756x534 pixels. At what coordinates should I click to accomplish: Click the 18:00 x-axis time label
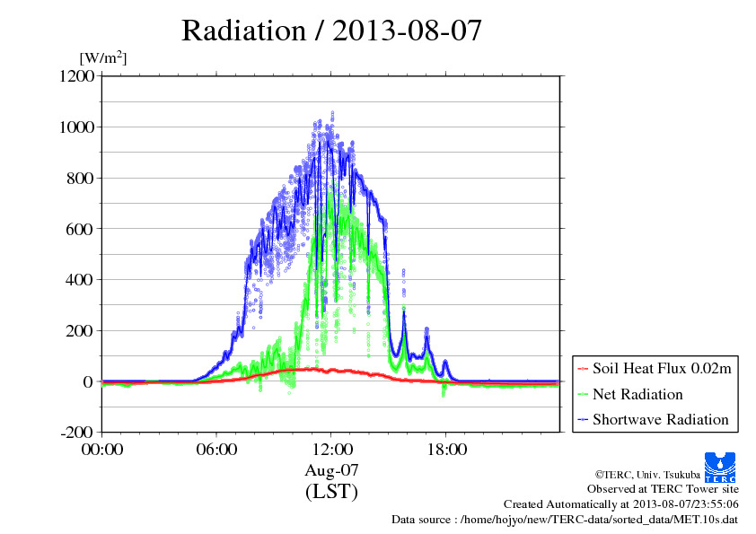447,450
